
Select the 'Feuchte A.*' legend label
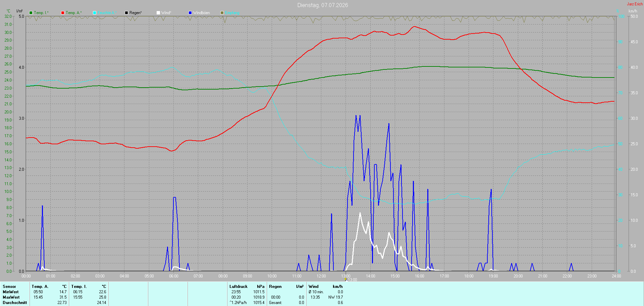pos(107,13)
